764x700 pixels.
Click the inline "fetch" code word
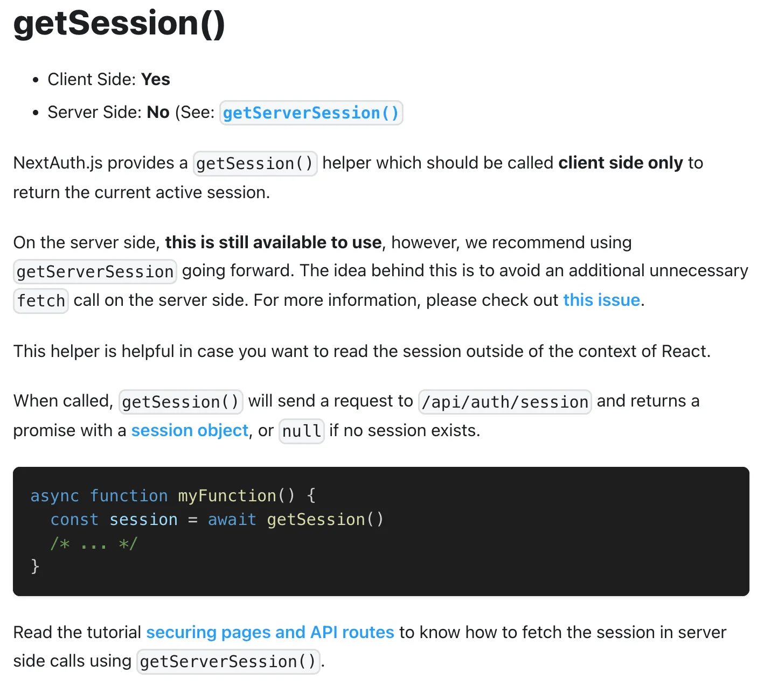coord(41,300)
